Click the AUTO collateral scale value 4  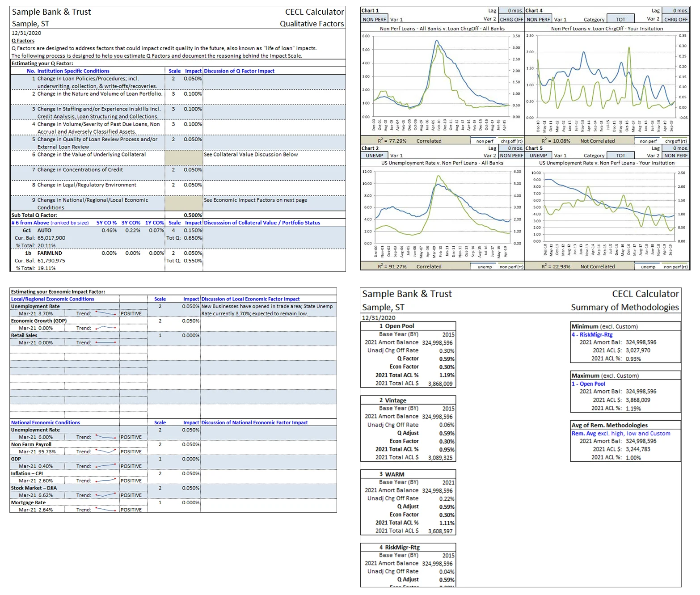coord(173,230)
